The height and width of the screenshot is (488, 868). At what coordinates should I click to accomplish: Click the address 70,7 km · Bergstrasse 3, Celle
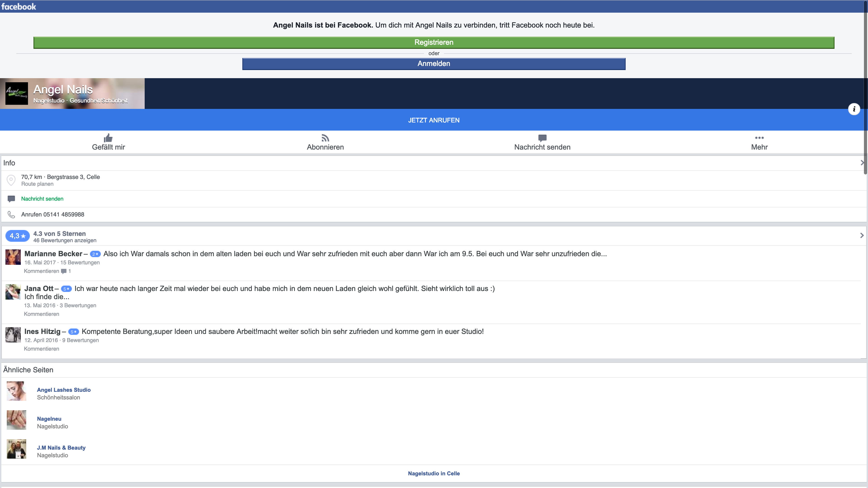[x=60, y=177]
